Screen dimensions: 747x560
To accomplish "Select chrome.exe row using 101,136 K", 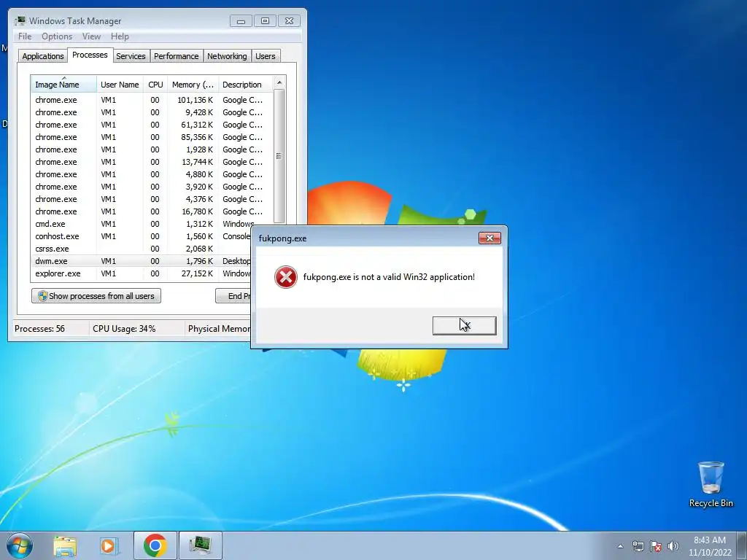I will click(x=152, y=100).
